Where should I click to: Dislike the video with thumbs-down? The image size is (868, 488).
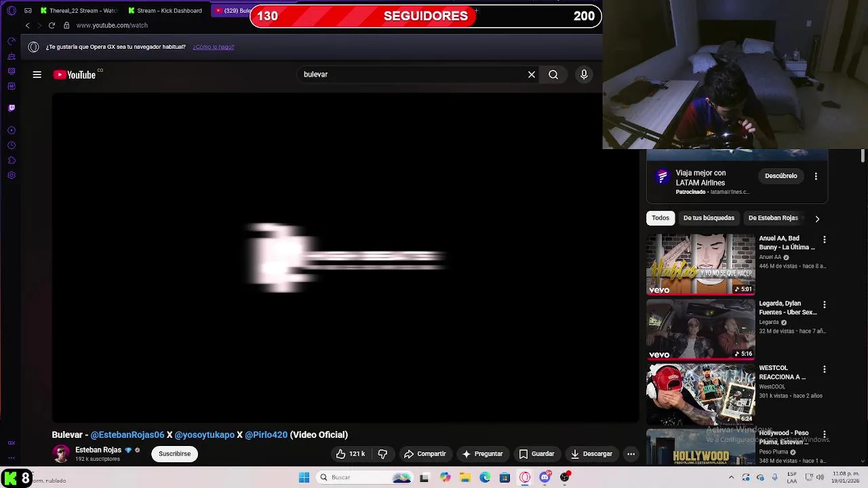382,454
